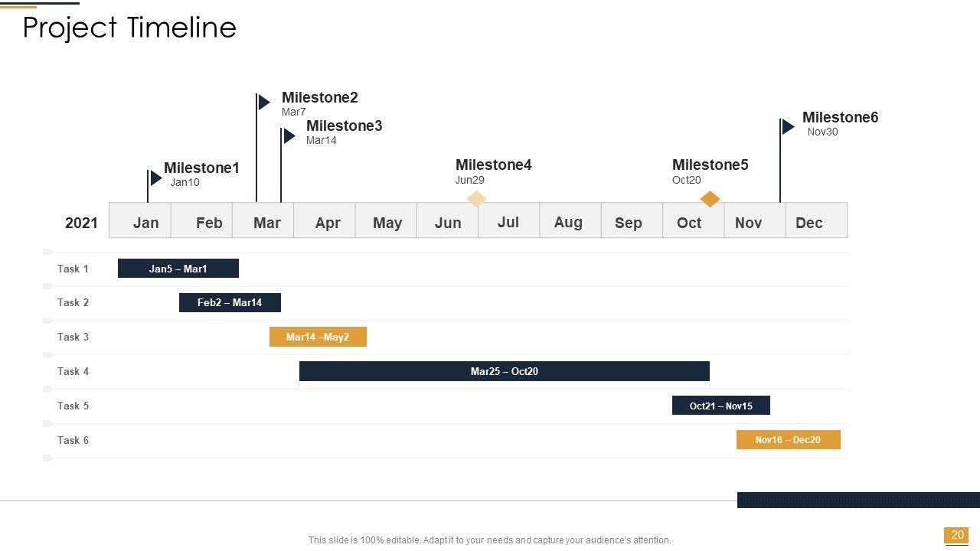980x551 pixels.
Task: Select the 2021 year label
Action: pyautogui.click(x=81, y=223)
